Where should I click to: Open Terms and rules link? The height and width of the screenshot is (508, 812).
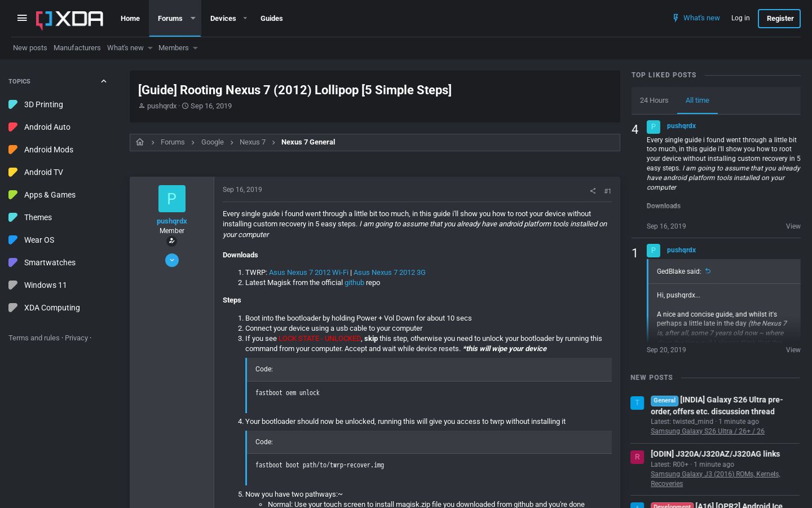coord(34,338)
